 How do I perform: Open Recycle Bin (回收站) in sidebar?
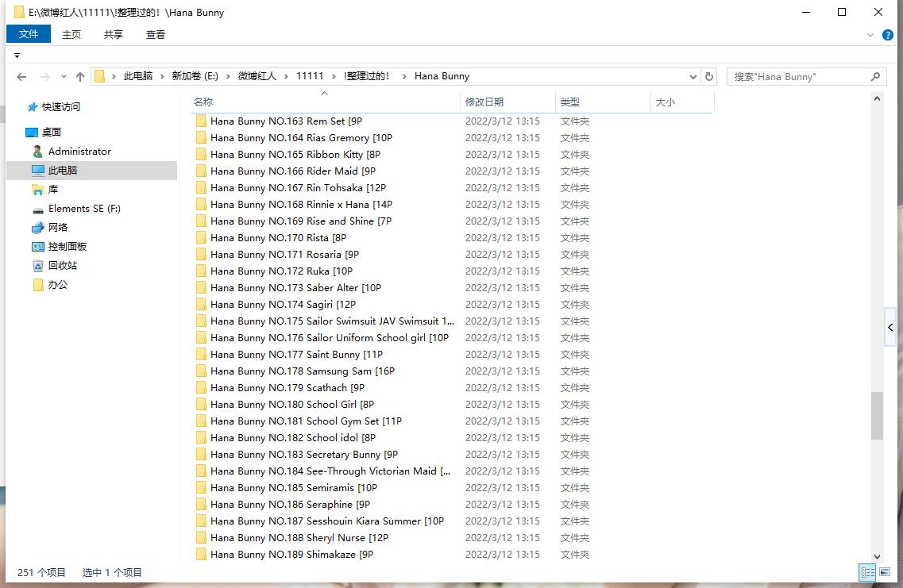[55, 265]
